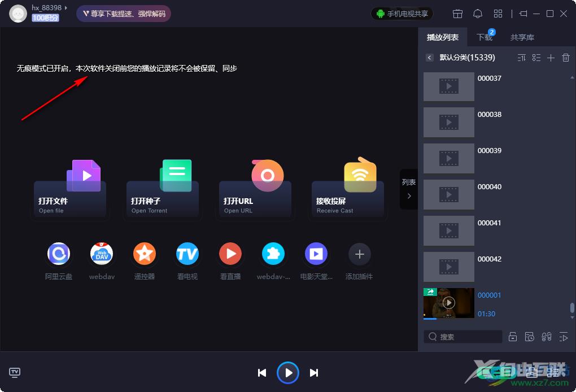Add item with playlist plus icon
This screenshot has width=576, height=392.
(x=551, y=58)
